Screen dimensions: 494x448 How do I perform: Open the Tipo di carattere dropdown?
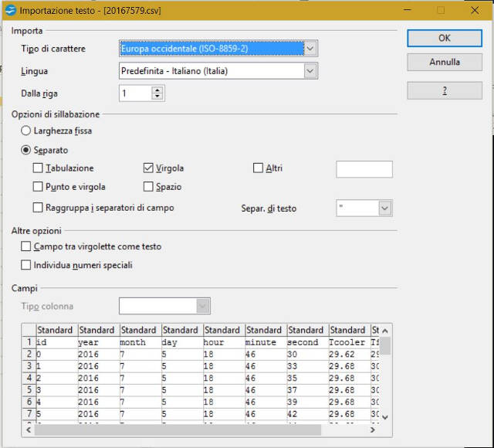(x=310, y=49)
